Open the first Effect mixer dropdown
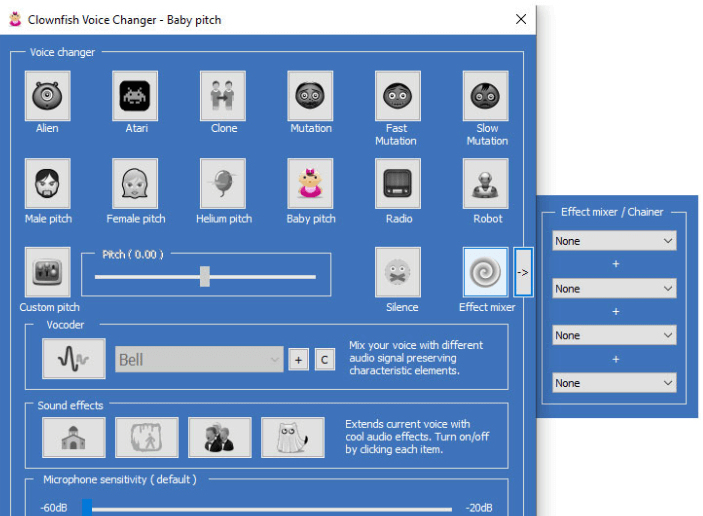Screen dimensions: 703x516 coord(614,241)
